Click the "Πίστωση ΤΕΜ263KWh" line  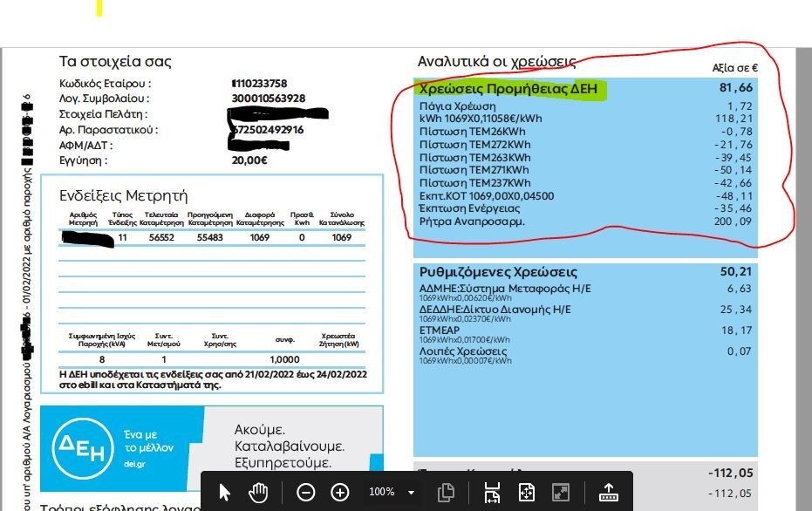tap(474, 157)
